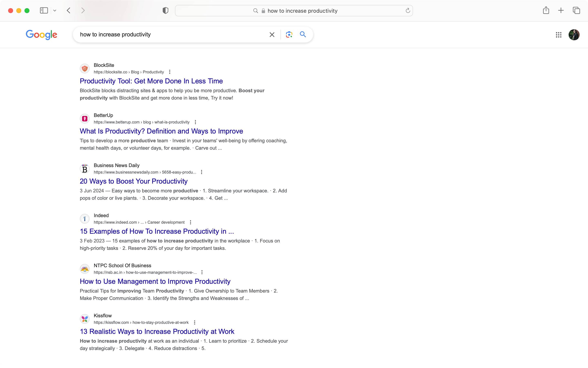The width and height of the screenshot is (588, 368).
Task: Open more options for Indeed result
Action: (190, 222)
